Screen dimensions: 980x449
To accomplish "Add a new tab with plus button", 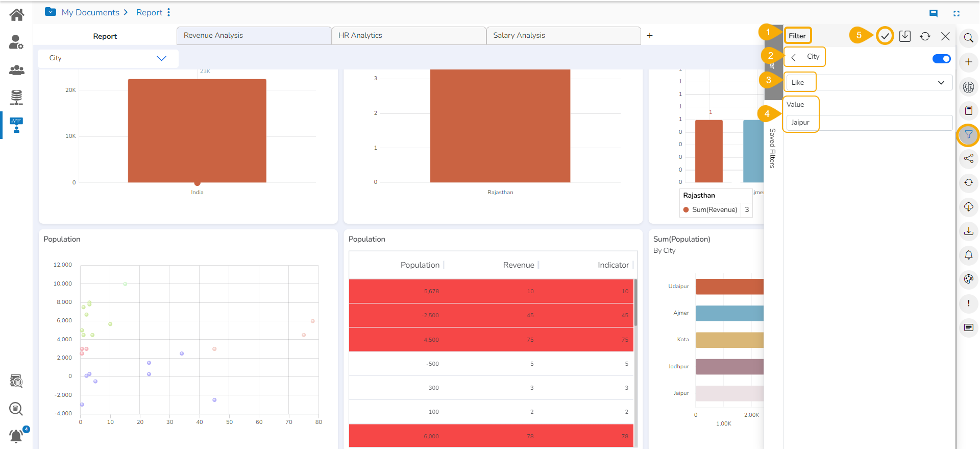I will [x=649, y=36].
